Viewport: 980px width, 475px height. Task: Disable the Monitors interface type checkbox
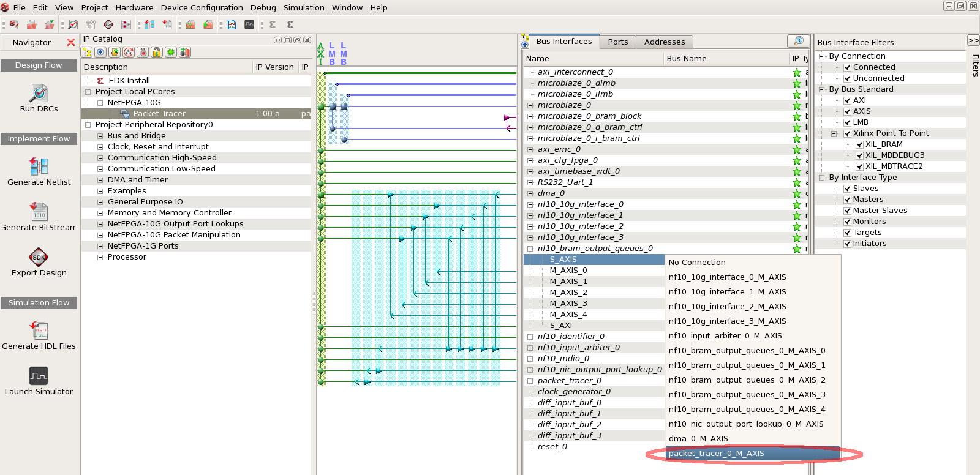pos(847,222)
